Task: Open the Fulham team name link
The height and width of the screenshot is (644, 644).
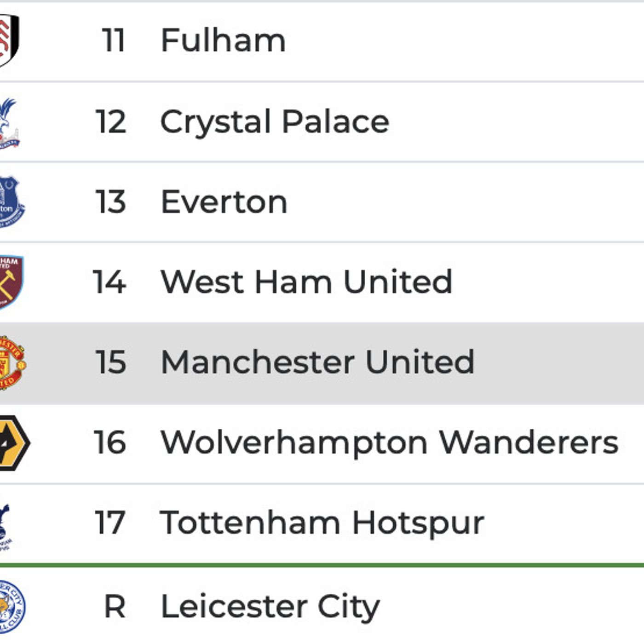Action: tap(223, 40)
